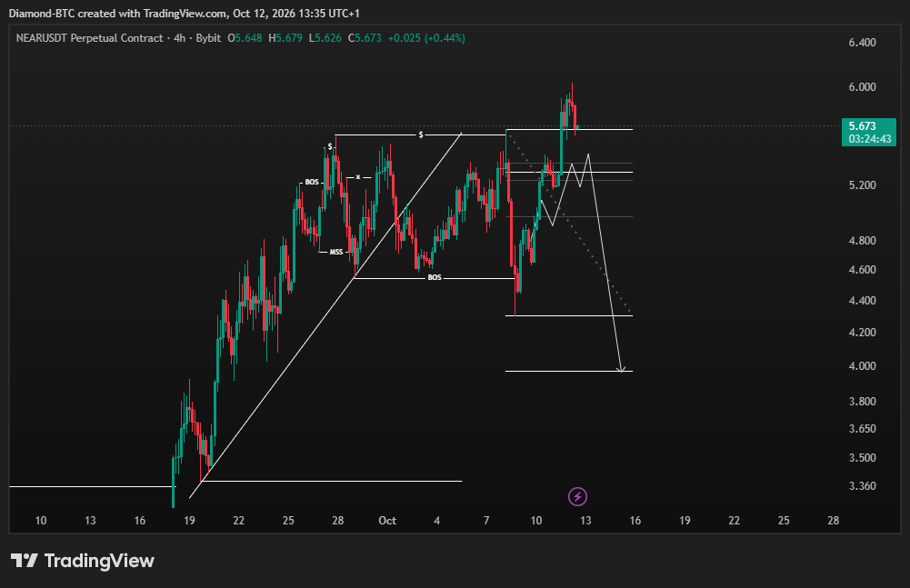
Task: Click the x annotation label on the chart
Action: [358, 177]
